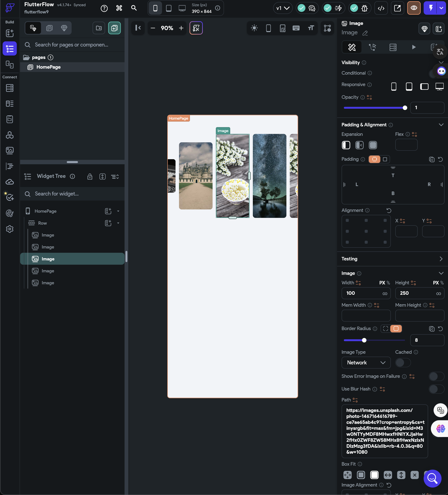Toggle the Cached image switch
The height and width of the screenshot is (495, 448).
coord(403,363)
